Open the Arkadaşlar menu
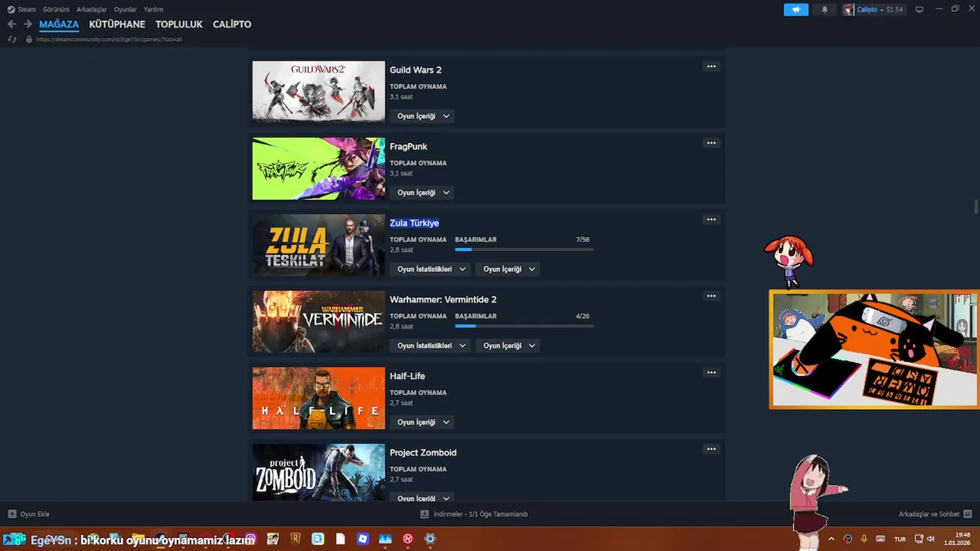The image size is (980, 551). tap(91, 9)
